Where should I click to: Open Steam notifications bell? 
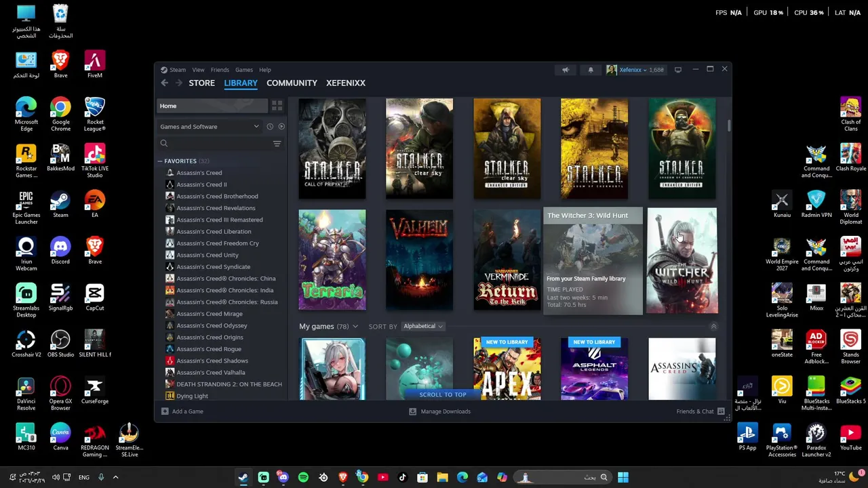pos(591,70)
